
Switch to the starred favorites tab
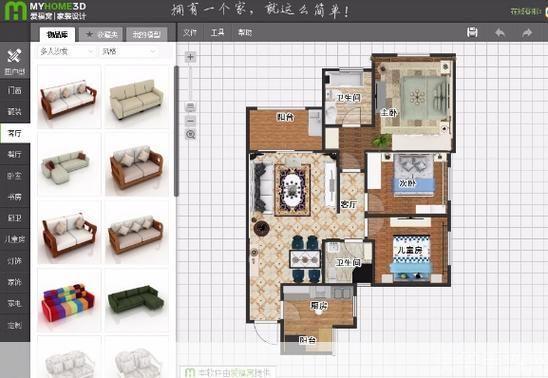point(101,35)
